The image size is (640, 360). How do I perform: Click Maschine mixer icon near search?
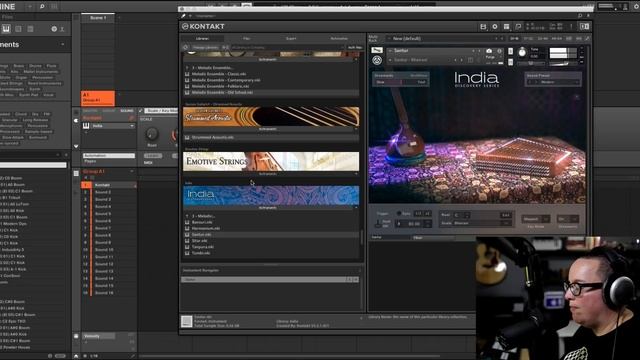54,7
